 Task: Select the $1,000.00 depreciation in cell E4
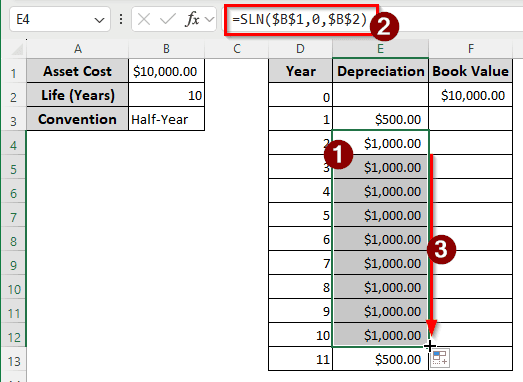[x=380, y=143]
